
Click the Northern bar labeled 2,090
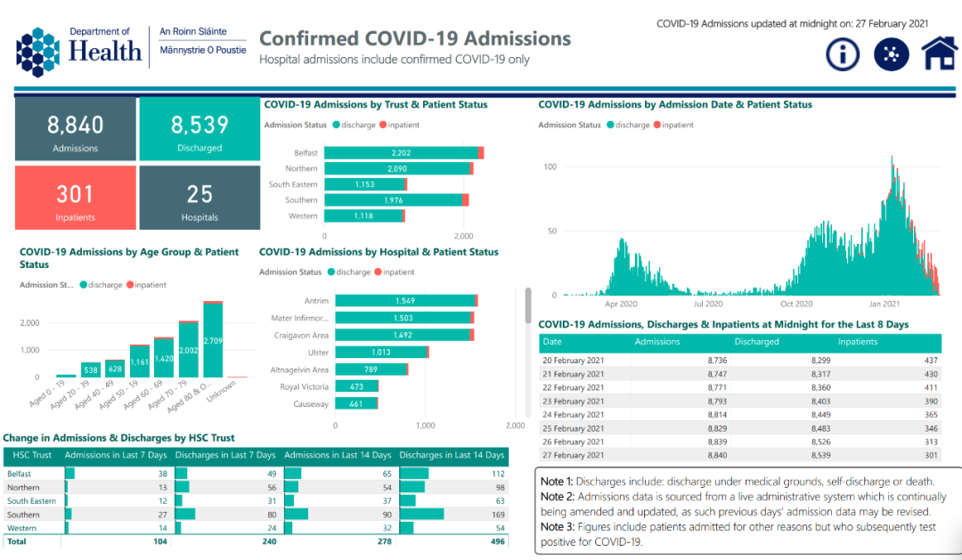tap(397, 168)
